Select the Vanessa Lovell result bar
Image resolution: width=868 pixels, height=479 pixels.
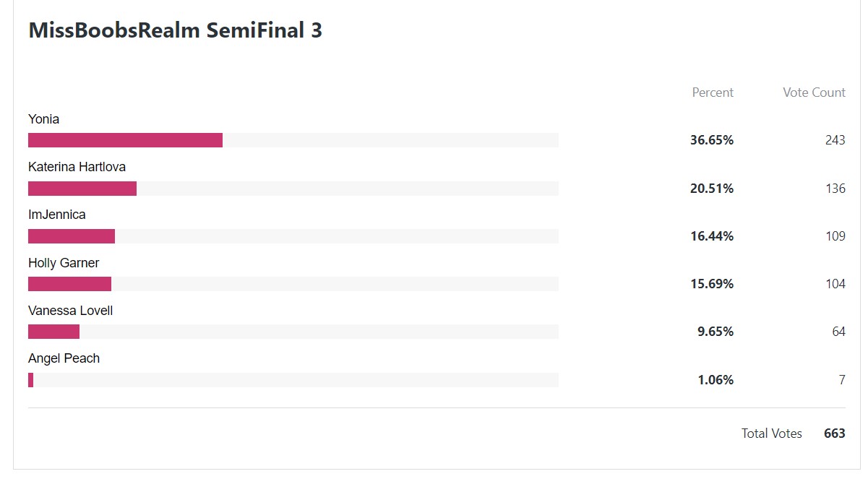pos(293,332)
